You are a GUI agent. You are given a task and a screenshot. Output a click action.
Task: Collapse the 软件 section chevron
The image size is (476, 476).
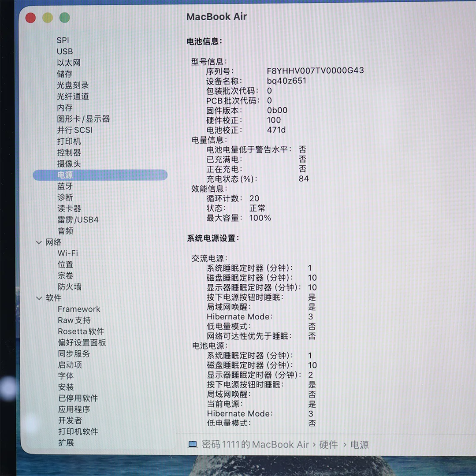tap(39, 298)
